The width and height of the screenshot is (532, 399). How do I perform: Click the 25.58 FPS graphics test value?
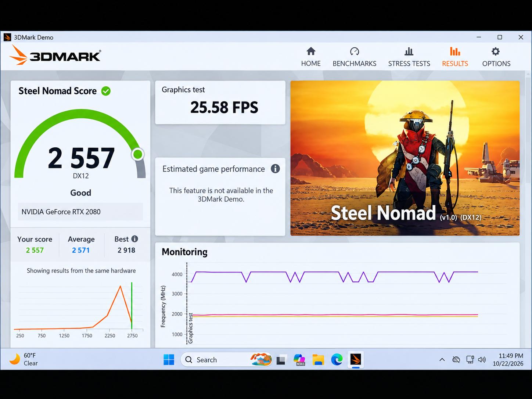coord(224,107)
